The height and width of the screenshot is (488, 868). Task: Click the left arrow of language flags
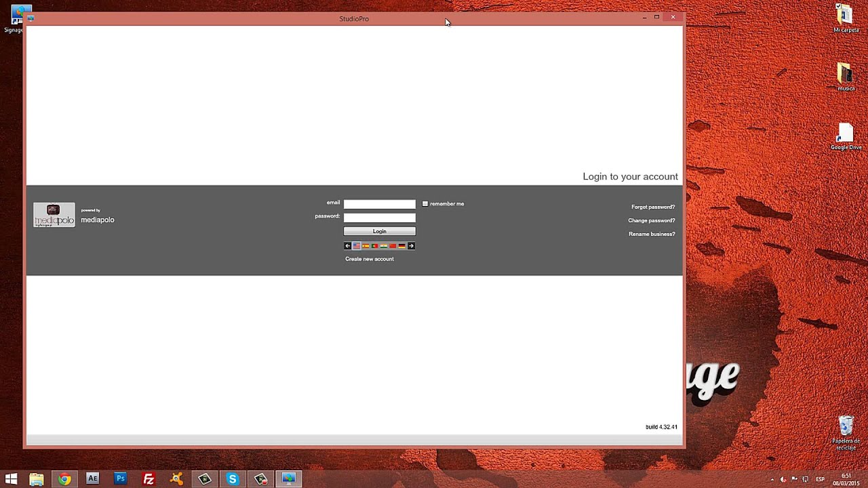[348, 246]
